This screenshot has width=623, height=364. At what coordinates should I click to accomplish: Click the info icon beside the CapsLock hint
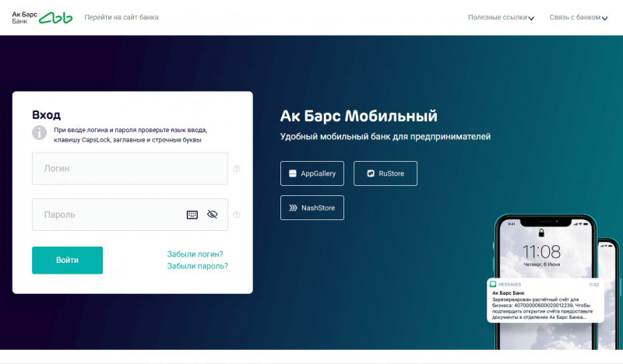tap(40, 132)
